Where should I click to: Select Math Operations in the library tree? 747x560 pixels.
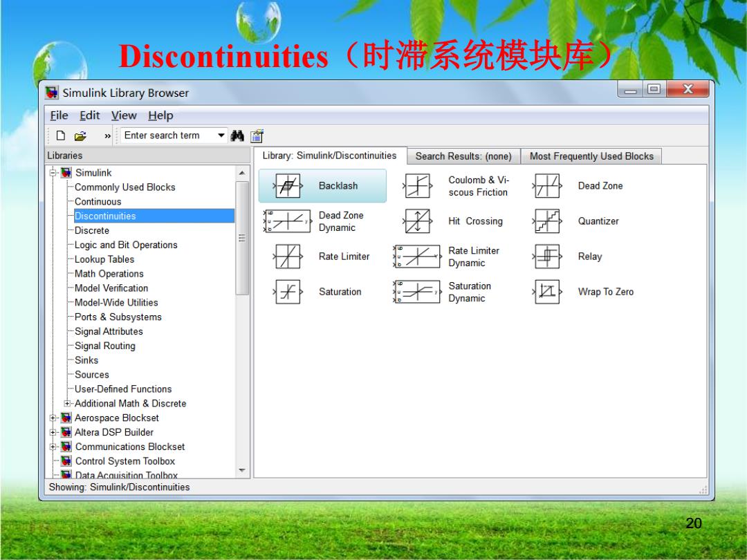coord(109,274)
